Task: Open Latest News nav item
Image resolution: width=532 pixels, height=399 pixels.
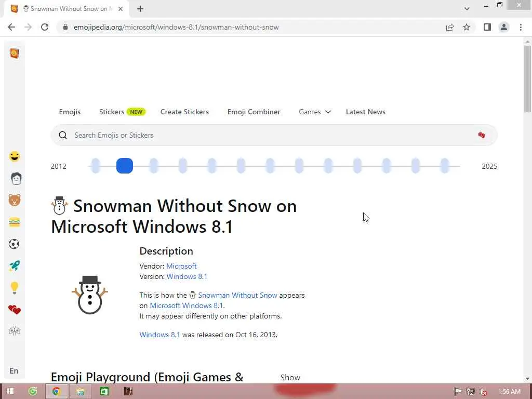Action: point(365,112)
